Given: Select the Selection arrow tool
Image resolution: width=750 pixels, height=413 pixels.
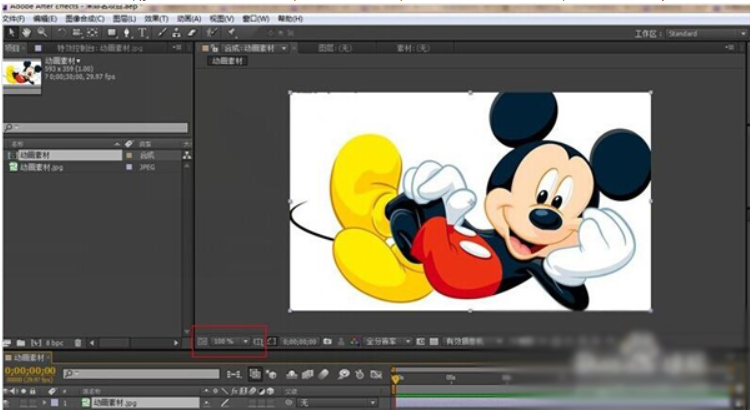Looking at the screenshot, I should (11, 33).
